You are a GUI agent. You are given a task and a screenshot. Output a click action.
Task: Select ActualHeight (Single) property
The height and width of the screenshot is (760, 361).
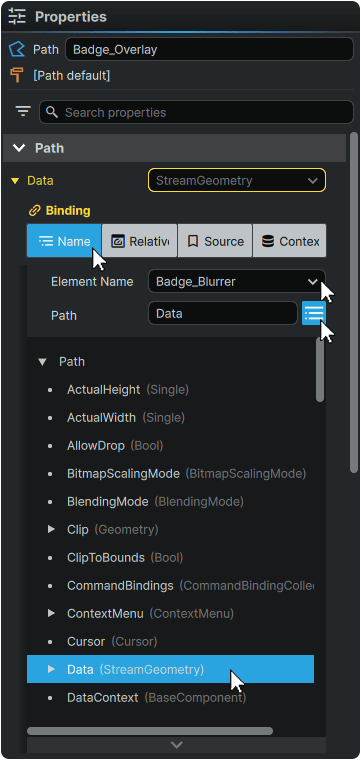click(171, 390)
